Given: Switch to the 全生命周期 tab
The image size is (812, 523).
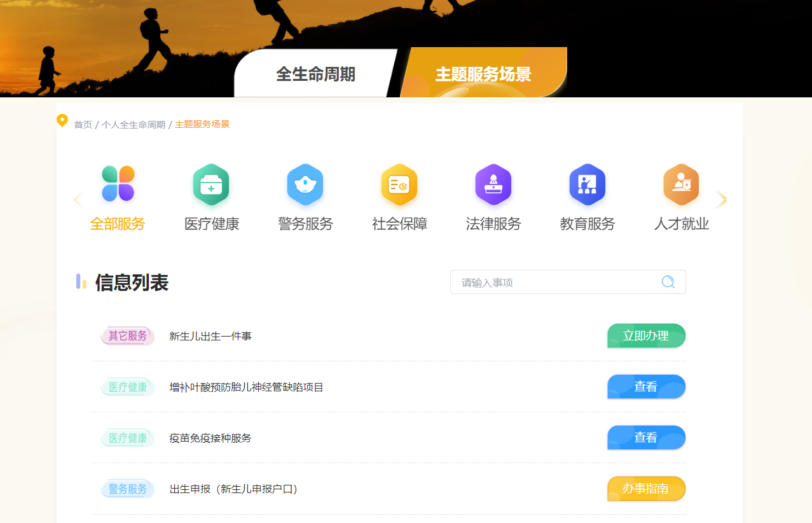Looking at the screenshot, I should [315, 74].
